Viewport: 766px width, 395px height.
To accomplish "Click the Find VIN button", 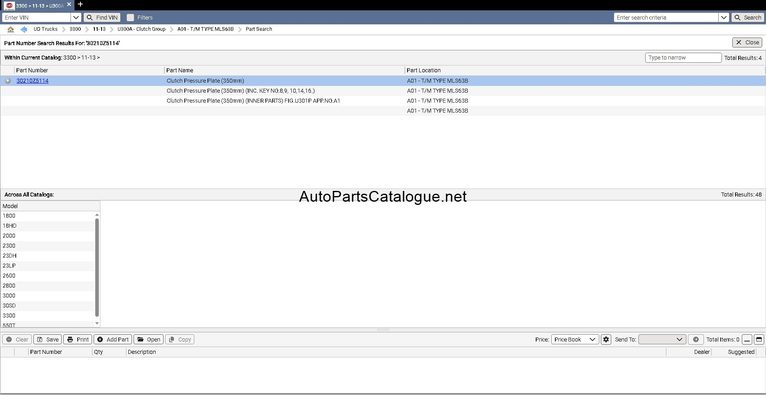I will coord(102,18).
